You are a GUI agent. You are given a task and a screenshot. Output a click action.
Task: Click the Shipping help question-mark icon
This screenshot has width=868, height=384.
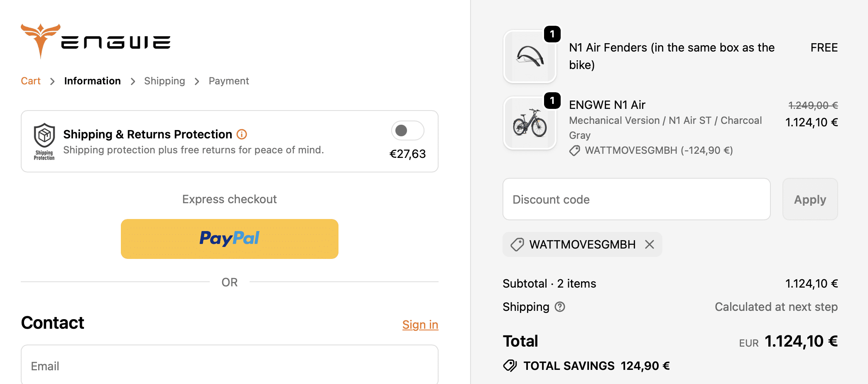click(560, 307)
